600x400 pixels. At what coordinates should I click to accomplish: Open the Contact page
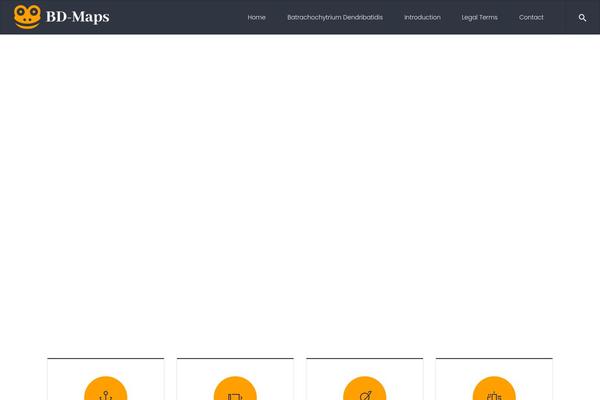click(x=531, y=17)
